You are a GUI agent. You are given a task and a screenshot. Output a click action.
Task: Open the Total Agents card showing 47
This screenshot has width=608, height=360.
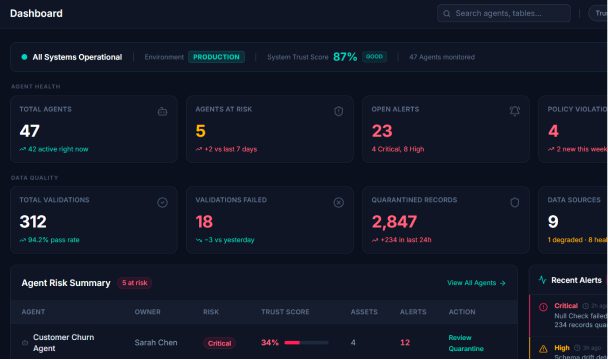click(x=94, y=129)
